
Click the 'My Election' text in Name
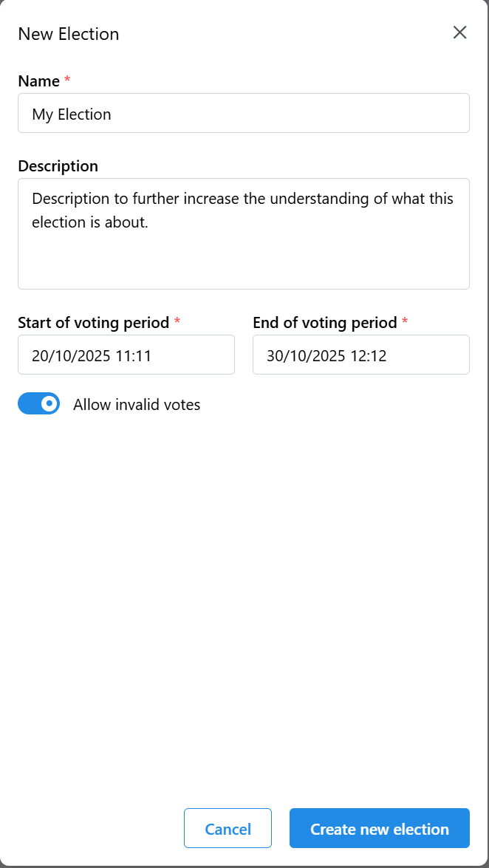[x=72, y=115]
